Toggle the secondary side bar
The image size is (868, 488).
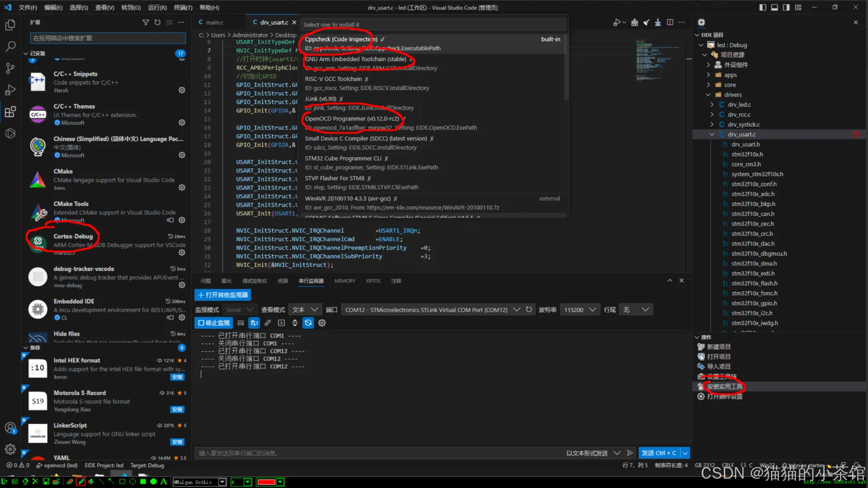click(786, 7)
